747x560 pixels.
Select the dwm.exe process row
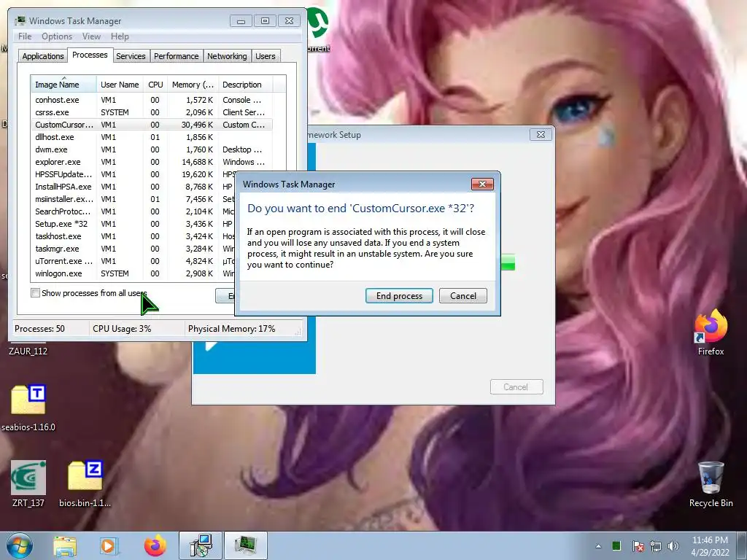click(x=152, y=149)
